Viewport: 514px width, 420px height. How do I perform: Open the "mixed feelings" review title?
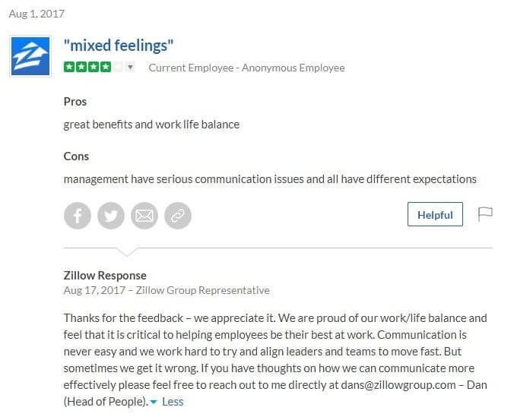coord(119,45)
